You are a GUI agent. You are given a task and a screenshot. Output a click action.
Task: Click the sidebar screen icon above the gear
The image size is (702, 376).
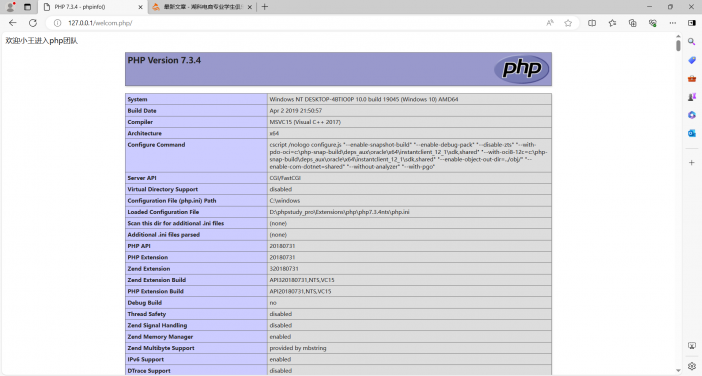click(692, 346)
